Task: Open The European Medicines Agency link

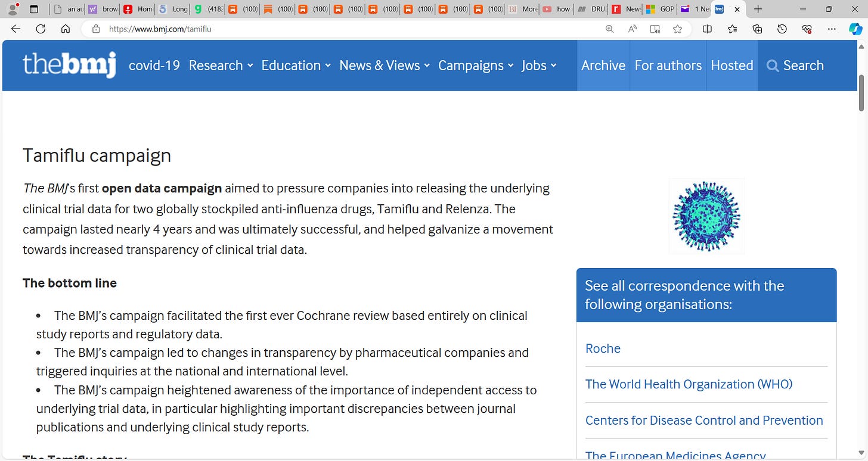Action: point(675,456)
